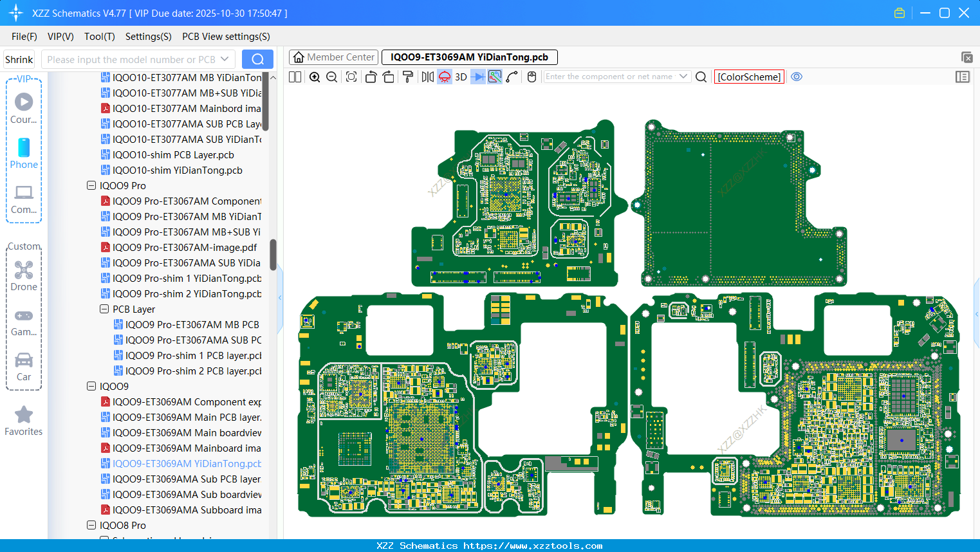Image resolution: width=980 pixels, height=552 pixels.
Task: Rotate the board counterclockwise
Action: coord(371,77)
